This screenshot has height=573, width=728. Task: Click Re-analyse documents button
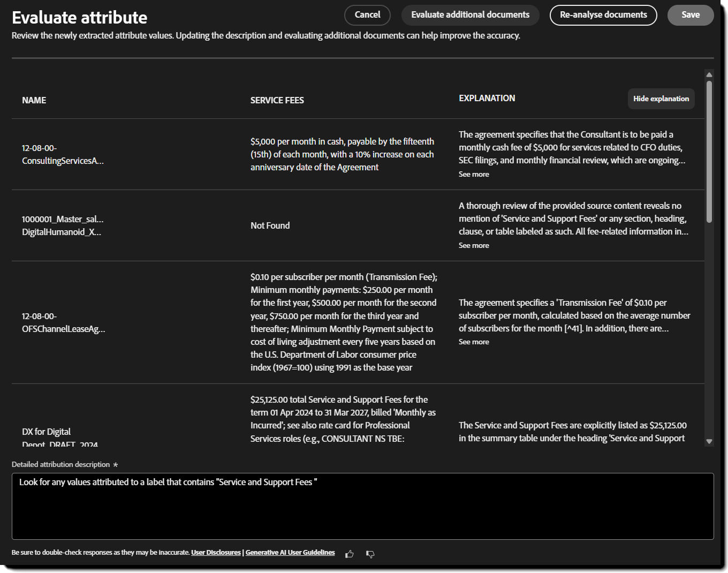point(603,15)
